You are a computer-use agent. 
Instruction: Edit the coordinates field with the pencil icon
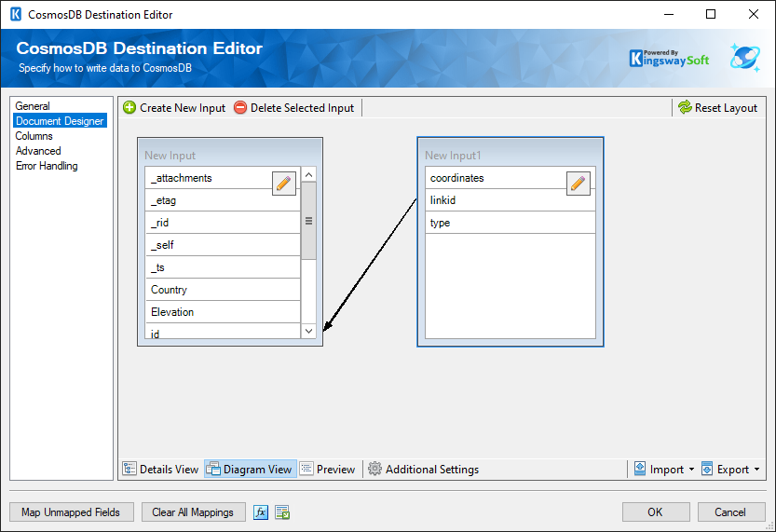tap(578, 184)
